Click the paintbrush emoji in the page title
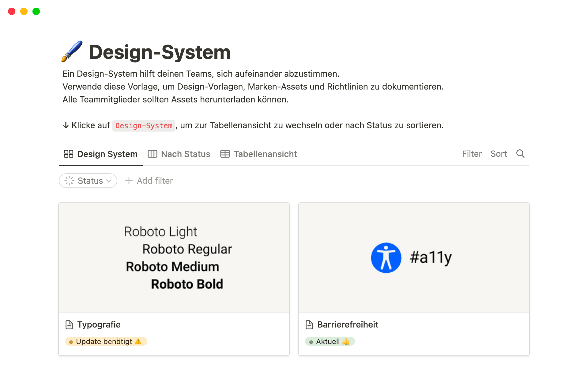 [x=72, y=52]
